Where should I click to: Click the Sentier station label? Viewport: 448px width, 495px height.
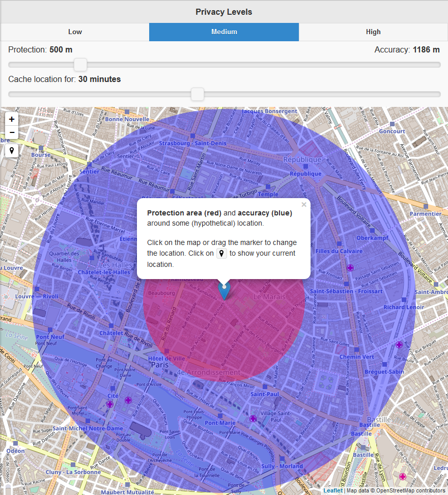[89, 172]
